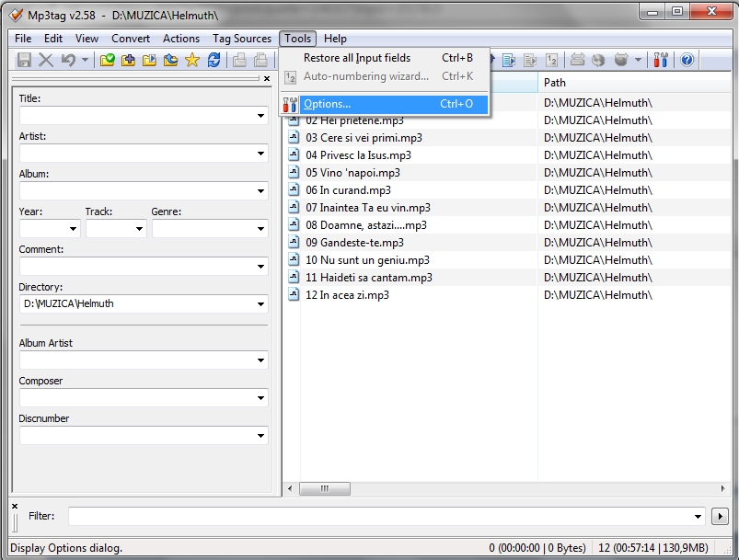
Task: Click the icon beside 06 In curand.mp3
Action: 294,189
